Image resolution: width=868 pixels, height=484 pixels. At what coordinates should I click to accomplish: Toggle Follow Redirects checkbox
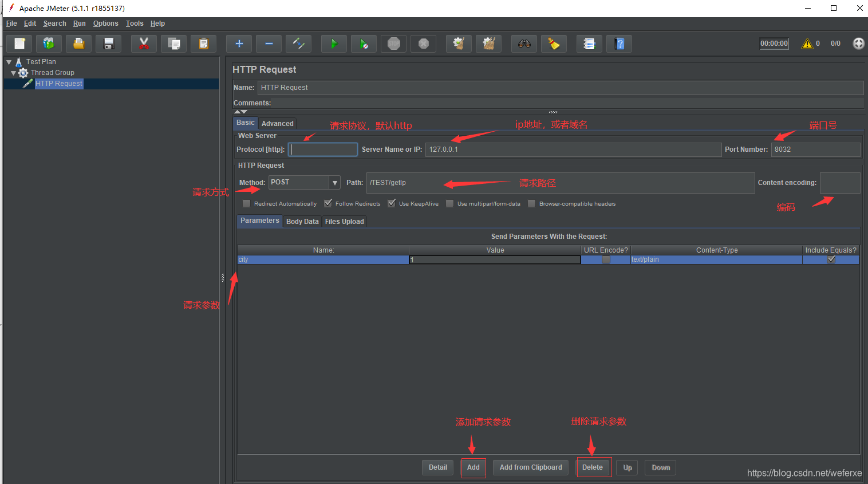(x=328, y=203)
